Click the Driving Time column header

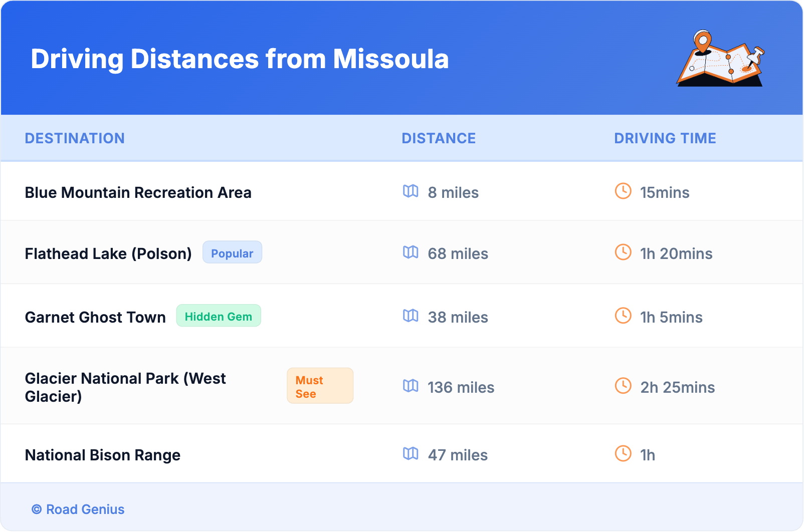[665, 138]
